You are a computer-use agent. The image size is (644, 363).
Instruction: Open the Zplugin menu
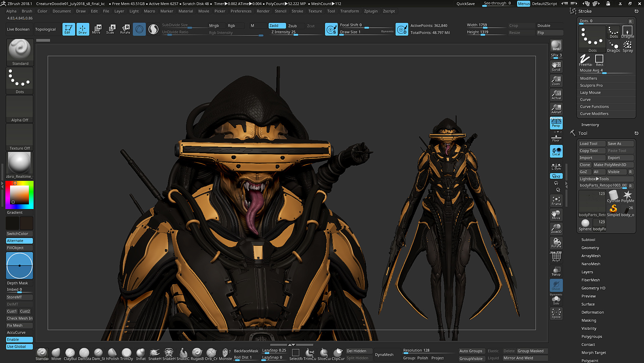click(371, 11)
